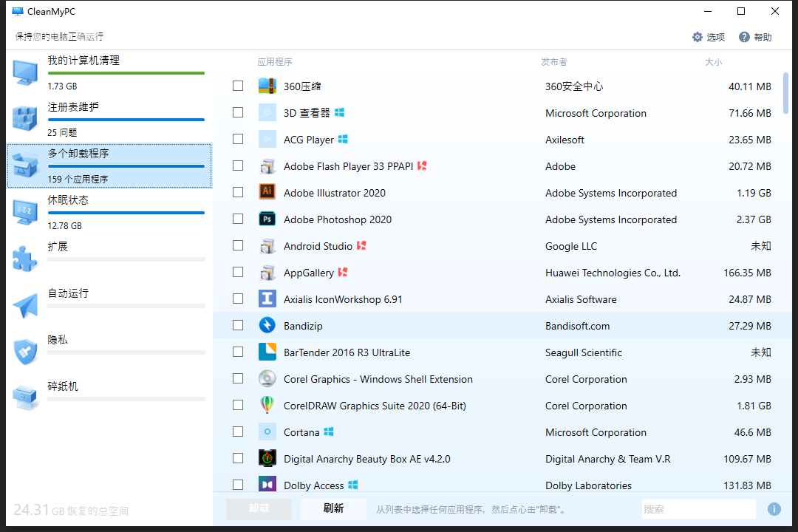Screen dimensions: 798x532
Task: Click the 搜索 search input field
Action: click(x=698, y=509)
